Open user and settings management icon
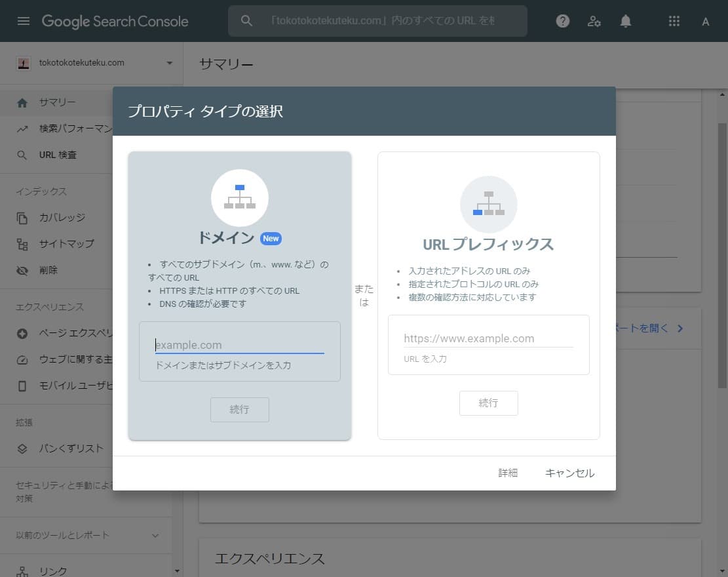 coord(594,22)
